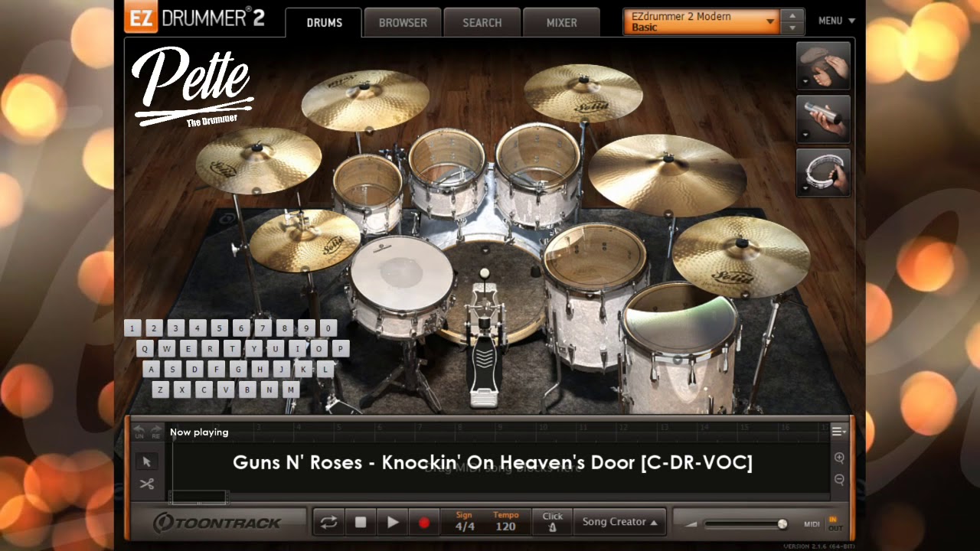This screenshot has width=980, height=551.
Task: Start recording with the red Record button
Action: coord(424,523)
